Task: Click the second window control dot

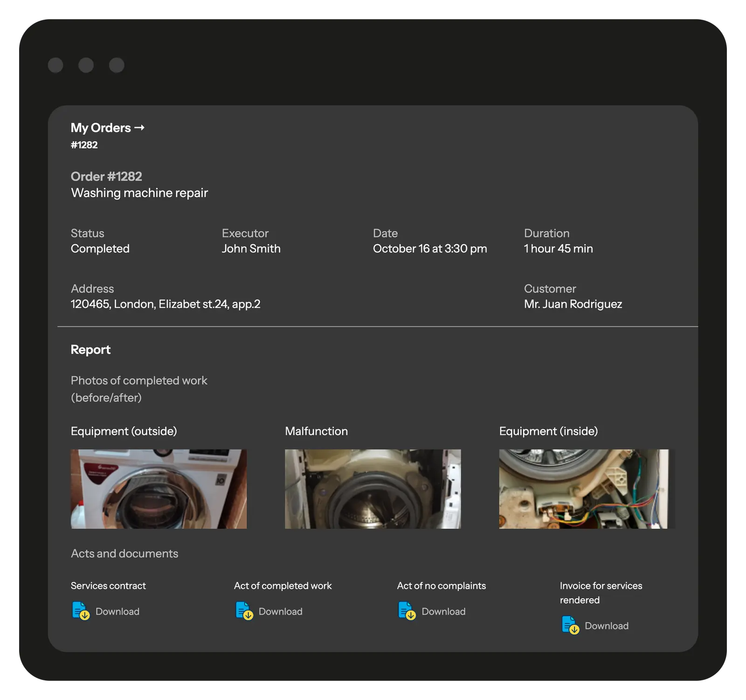Action: [x=86, y=65]
